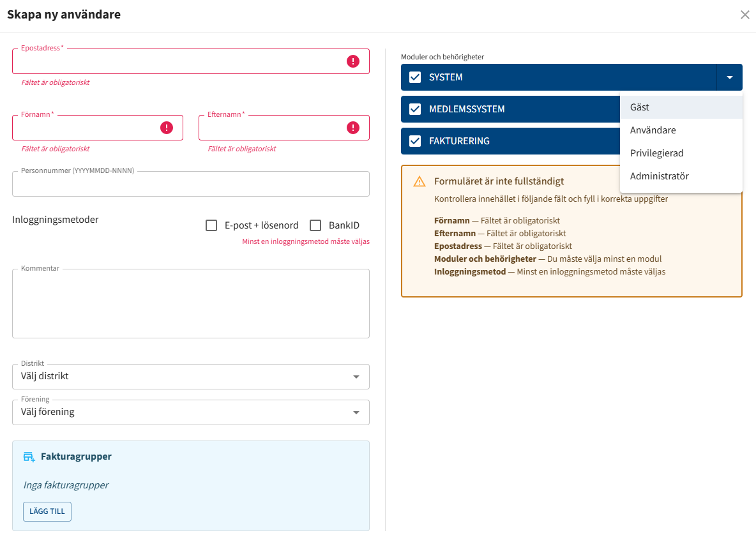Viewport: 756px width, 535px height.
Task: Click the 'Skapa ny användare' title
Action: 64,15
